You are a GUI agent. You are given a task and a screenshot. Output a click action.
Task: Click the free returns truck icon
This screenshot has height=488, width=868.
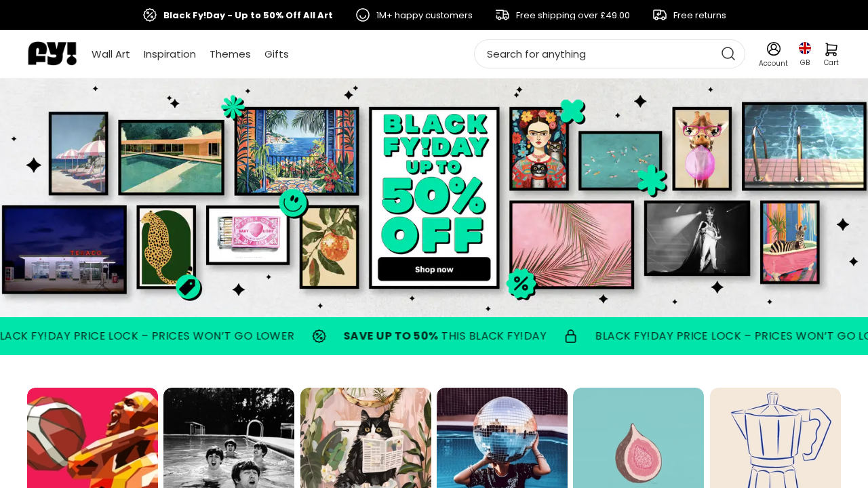pos(660,15)
